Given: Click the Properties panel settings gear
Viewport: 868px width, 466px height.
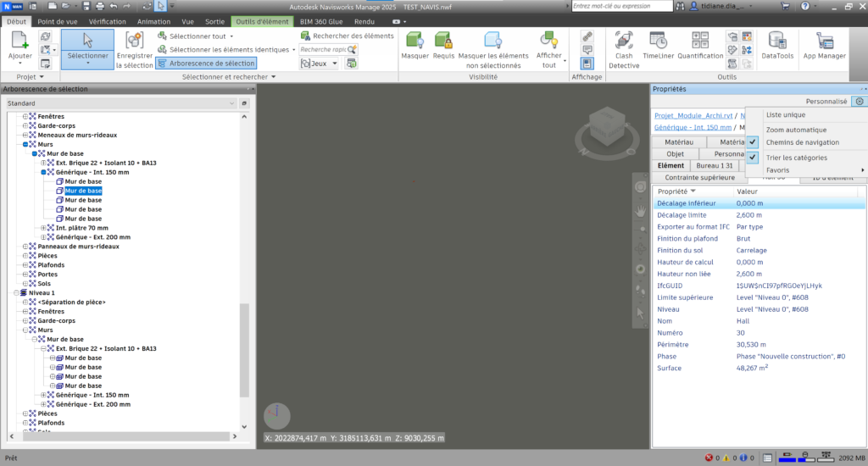Looking at the screenshot, I should pos(857,101).
